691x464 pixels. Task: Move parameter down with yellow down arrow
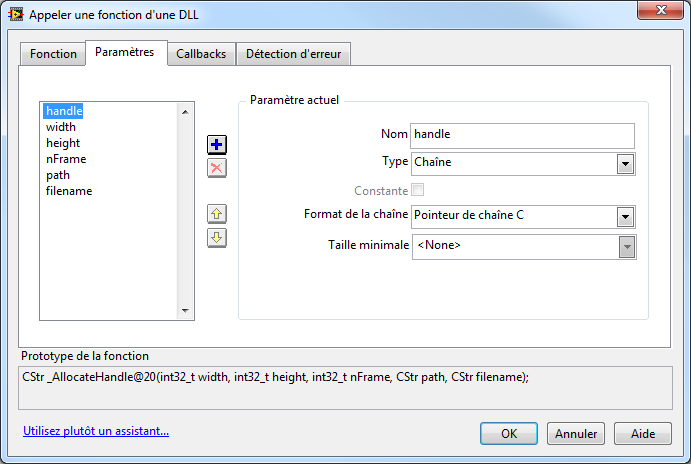(216, 238)
